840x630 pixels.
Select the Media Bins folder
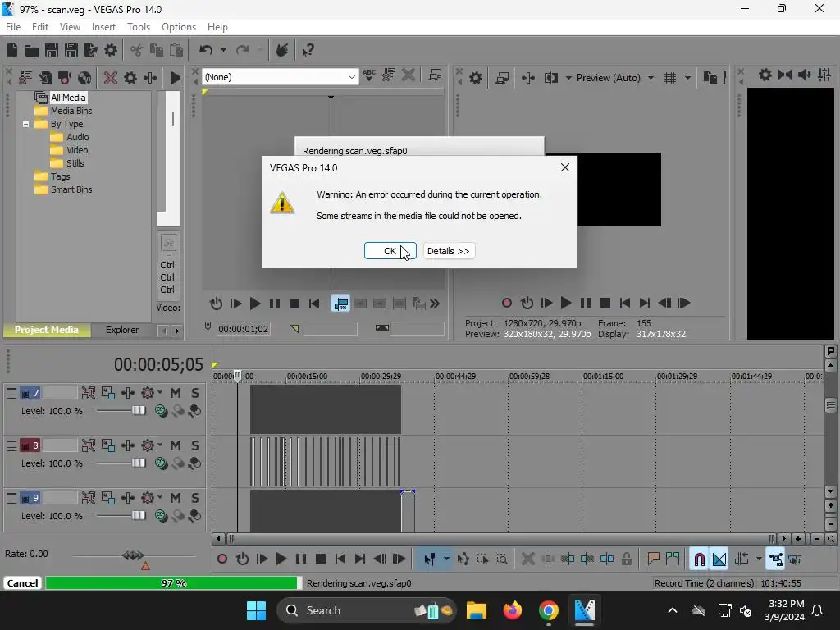tap(71, 111)
